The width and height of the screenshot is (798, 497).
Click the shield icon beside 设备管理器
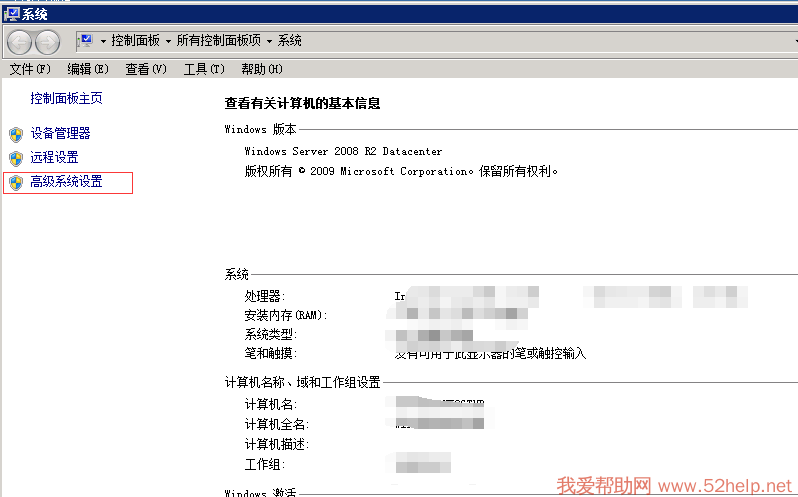[15, 134]
